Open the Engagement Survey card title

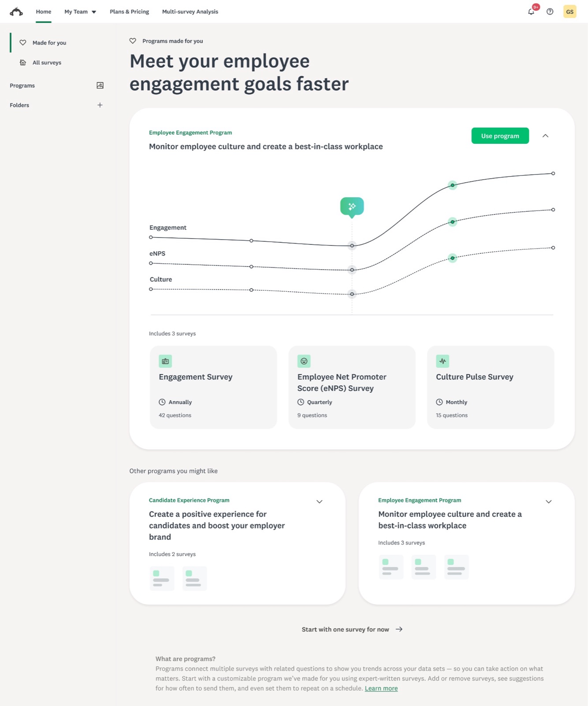tap(195, 377)
